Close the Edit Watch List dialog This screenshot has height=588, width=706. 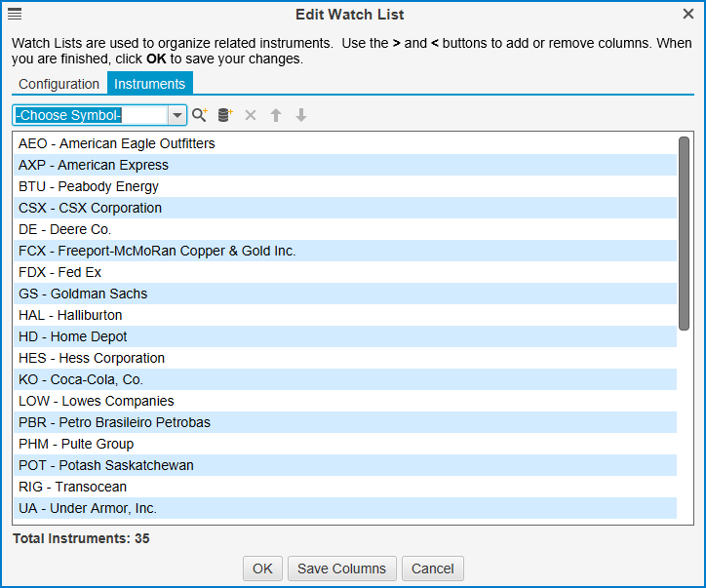(x=688, y=14)
